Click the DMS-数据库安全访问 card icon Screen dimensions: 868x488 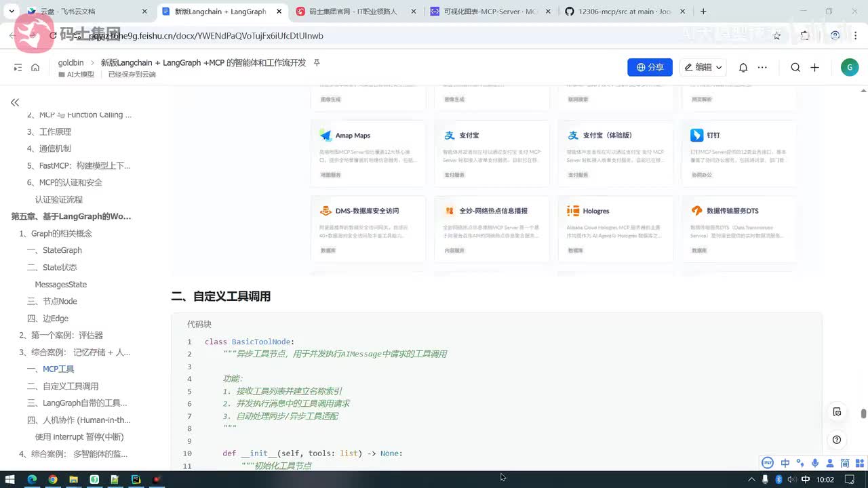(x=325, y=211)
